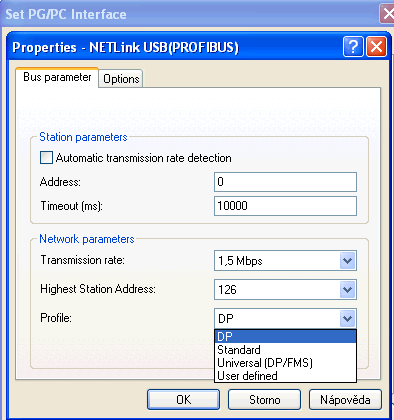Click the 126 highest station address value
The height and width of the screenshot is (420, 394).
(227, 289)
